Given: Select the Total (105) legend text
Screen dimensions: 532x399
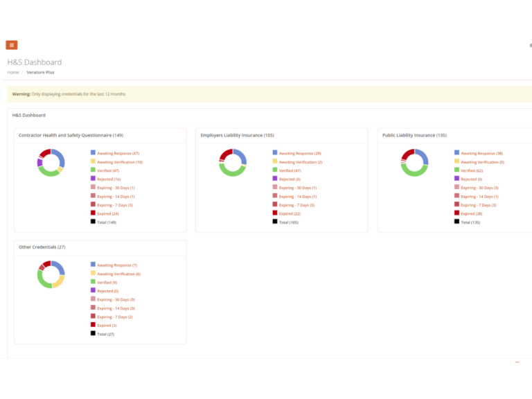Looking at the screenshot, I should pos(288,222).
